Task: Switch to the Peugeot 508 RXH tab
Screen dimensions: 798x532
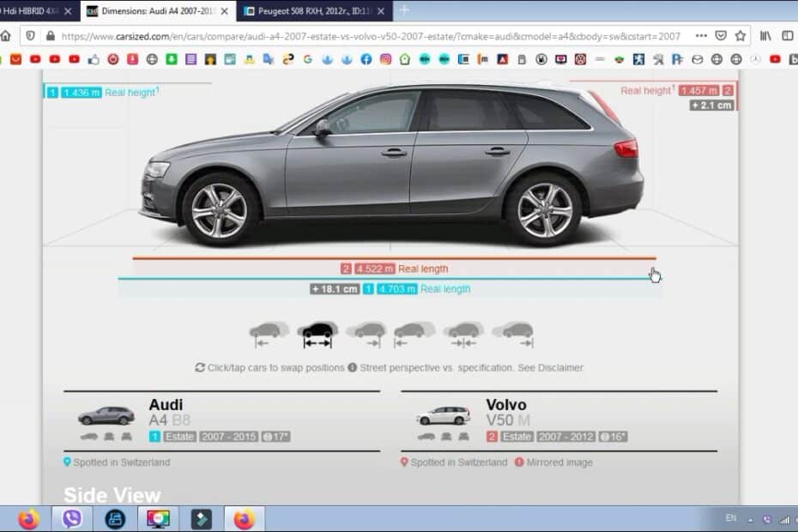Action: tap(315, 10)
